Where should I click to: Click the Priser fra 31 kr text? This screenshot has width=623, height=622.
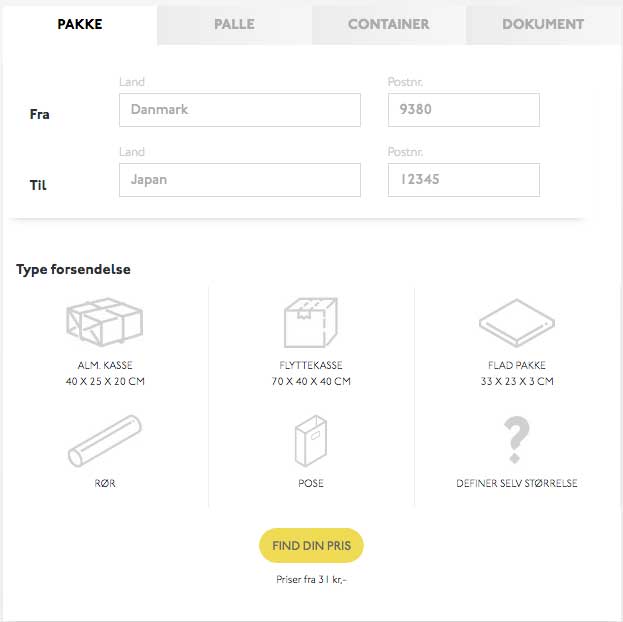pos(310,579)
